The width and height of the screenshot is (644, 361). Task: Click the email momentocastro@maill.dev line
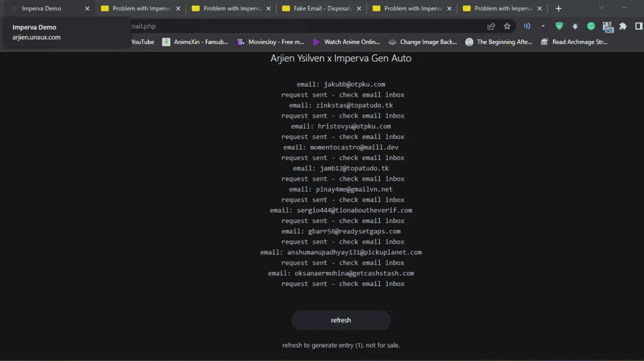(341, 147)
